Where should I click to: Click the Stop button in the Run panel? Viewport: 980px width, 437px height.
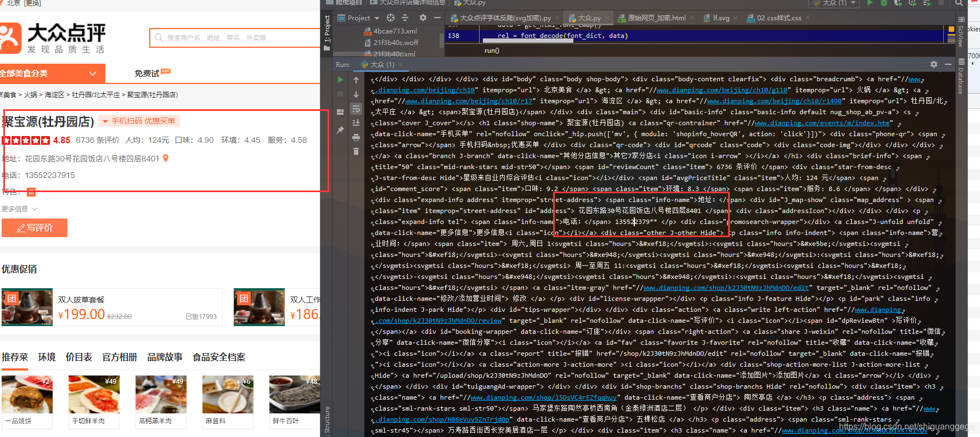click(340, 94)
